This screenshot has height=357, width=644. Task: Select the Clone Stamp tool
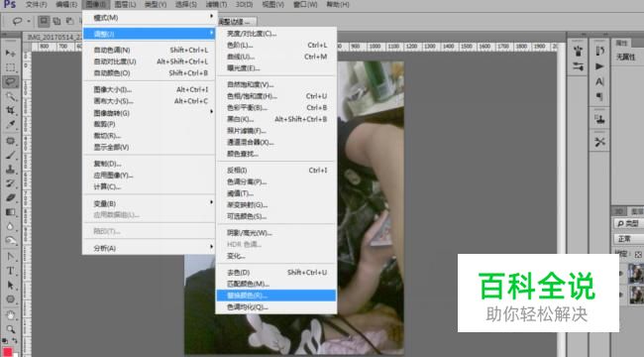[10, 169]
